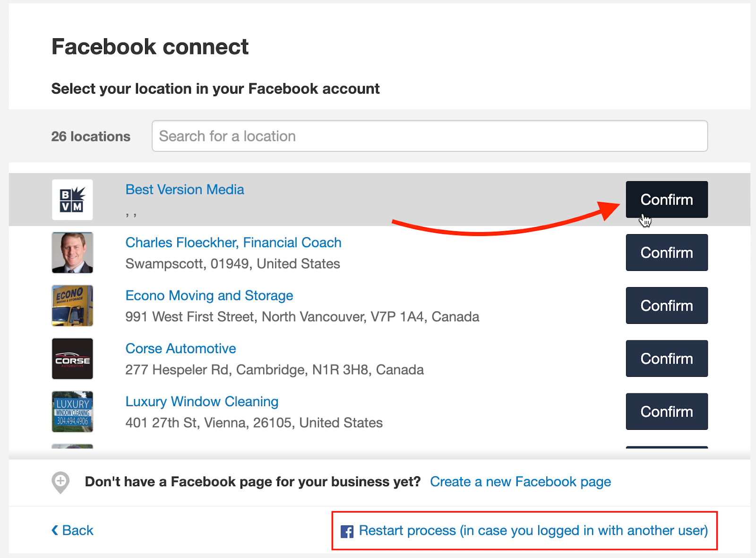Click the Search for a location field

(x=430, y=136)
